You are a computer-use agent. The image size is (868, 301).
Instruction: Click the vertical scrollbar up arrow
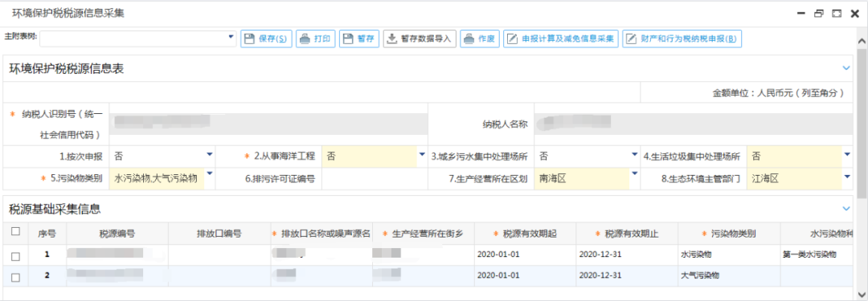tap(862, 42)
